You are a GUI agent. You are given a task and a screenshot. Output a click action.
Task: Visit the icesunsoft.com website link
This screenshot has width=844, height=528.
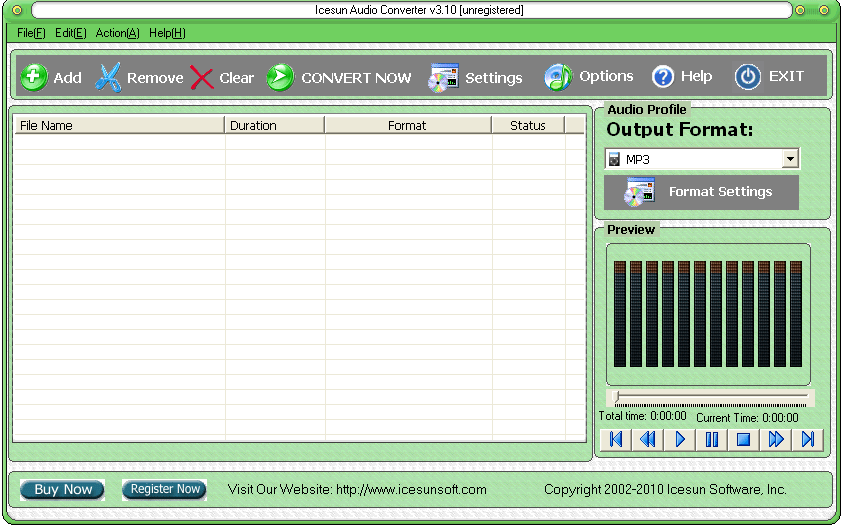(x=411, y=490)
